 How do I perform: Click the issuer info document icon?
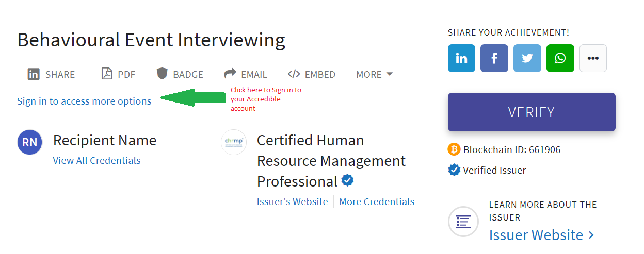click(x=463, y=222)
